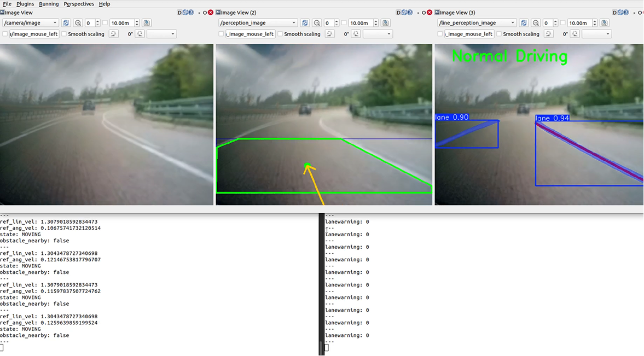Image resolution: width=644 pixels, height=356 pixels.
Task: Rotate Image View (3) image left
Action: pos(549,34)
